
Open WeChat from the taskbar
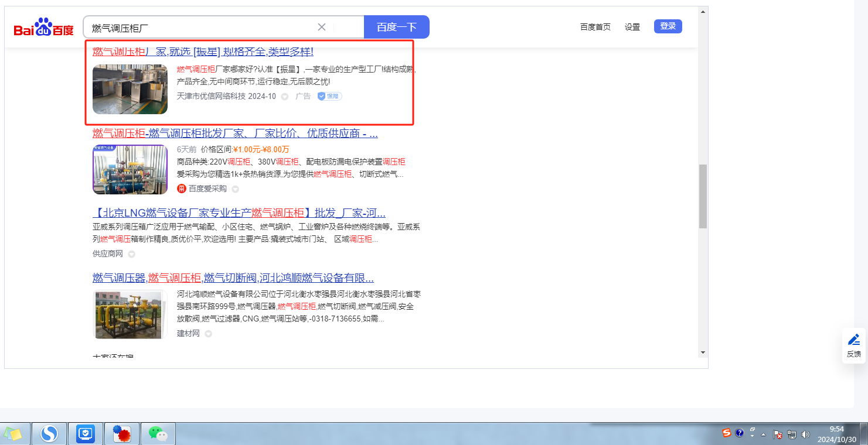click(x=158, y=434)
